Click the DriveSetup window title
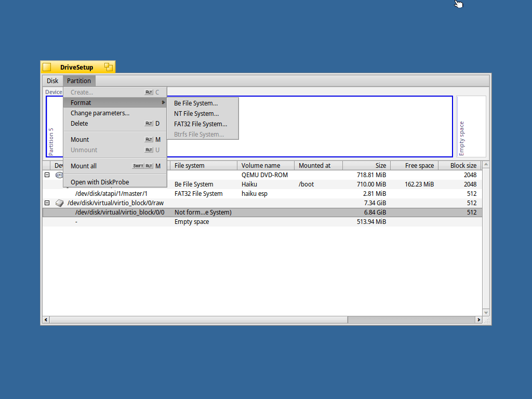Viewport: 532px width, 399px height. (77, 67)
